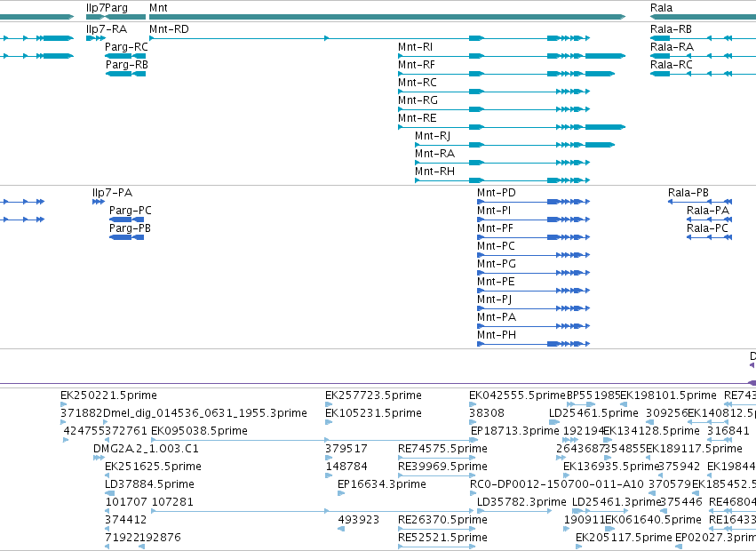The image size is (756, 551).
Task: Click EST EK189117.5prime
Action: [694, 449]
